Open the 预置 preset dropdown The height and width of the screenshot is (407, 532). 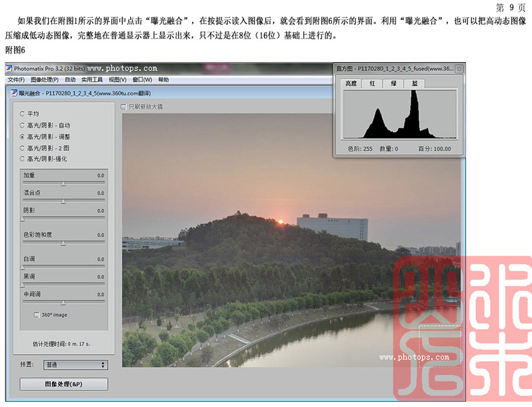pos(75,365)
